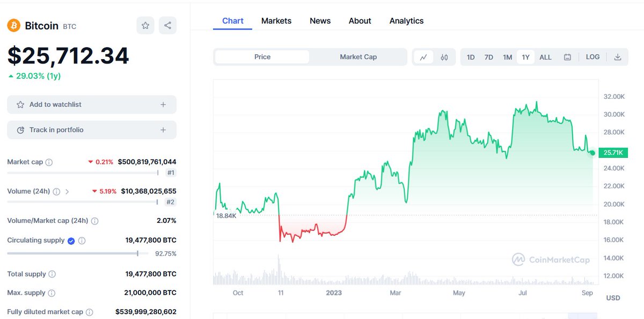Click the 2.07% volume ratio value
644x319 pixels.
(166, 221)
